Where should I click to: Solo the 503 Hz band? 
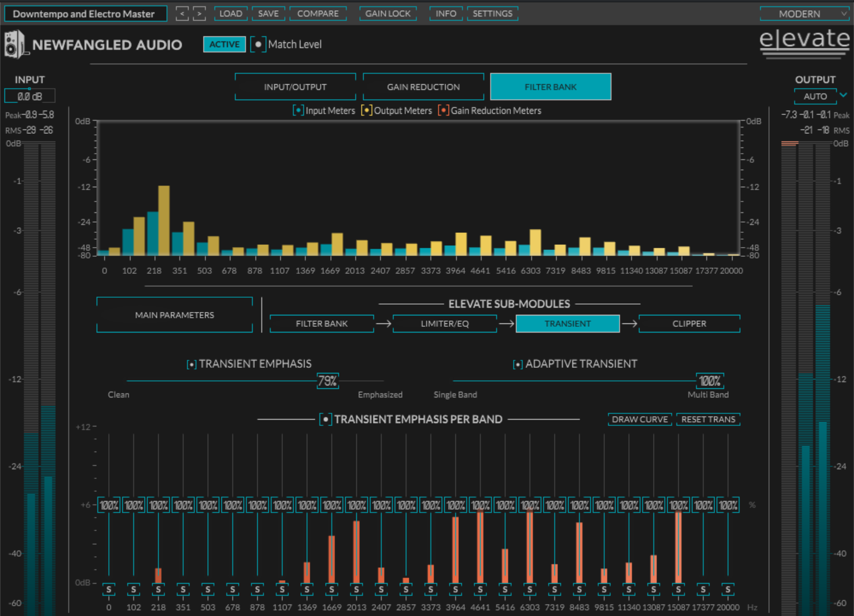click(x=208, y=590)
